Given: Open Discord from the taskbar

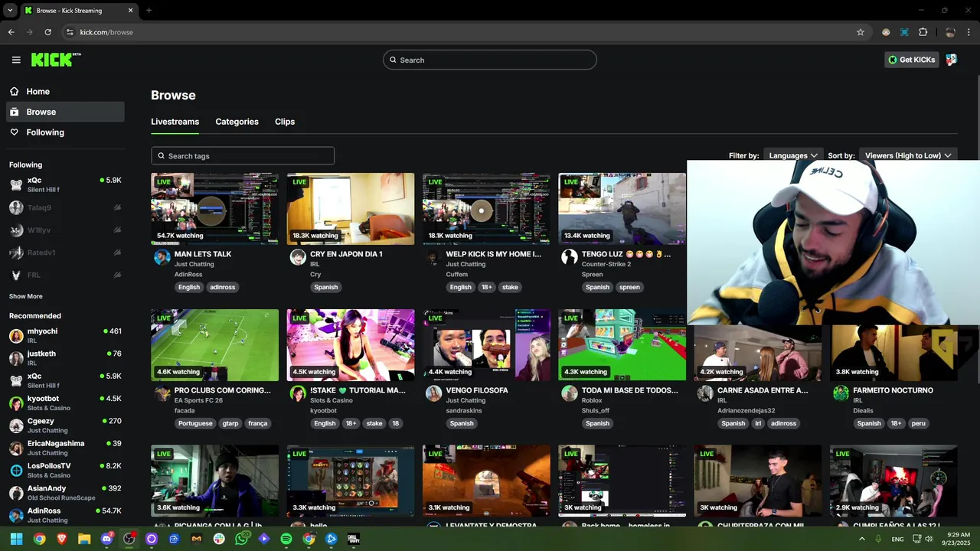Looking at the screenshot, I should 107,539.
